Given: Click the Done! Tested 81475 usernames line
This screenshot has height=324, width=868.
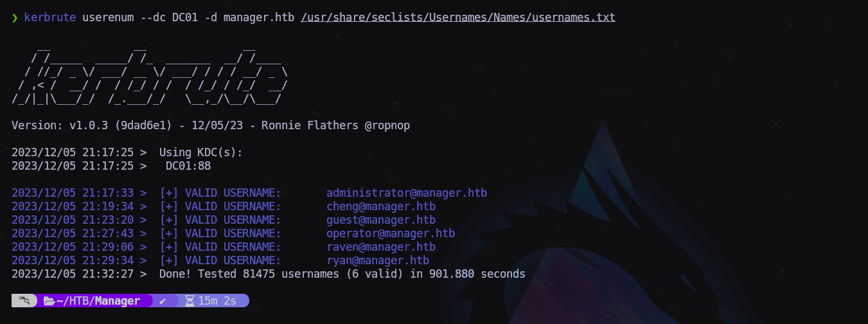Looking at the screenshot, I should click(x=342, y=274).
